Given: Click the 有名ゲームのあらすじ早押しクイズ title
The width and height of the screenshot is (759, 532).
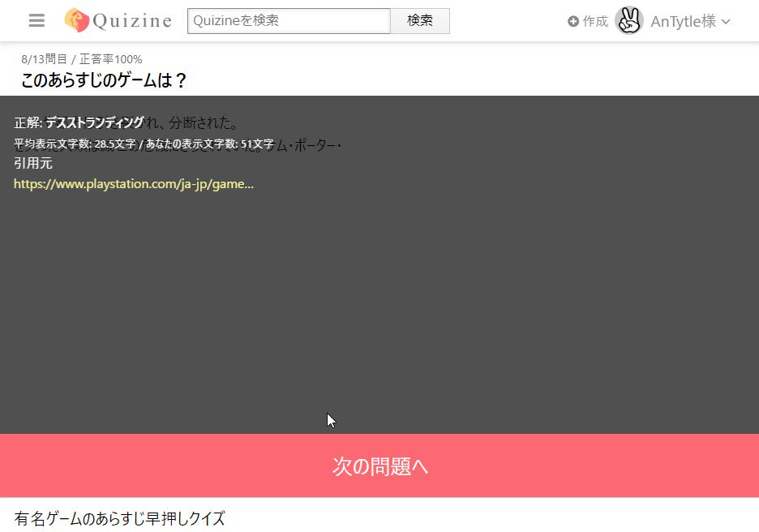Looking at the screenshot, I should tap(119, 518).
